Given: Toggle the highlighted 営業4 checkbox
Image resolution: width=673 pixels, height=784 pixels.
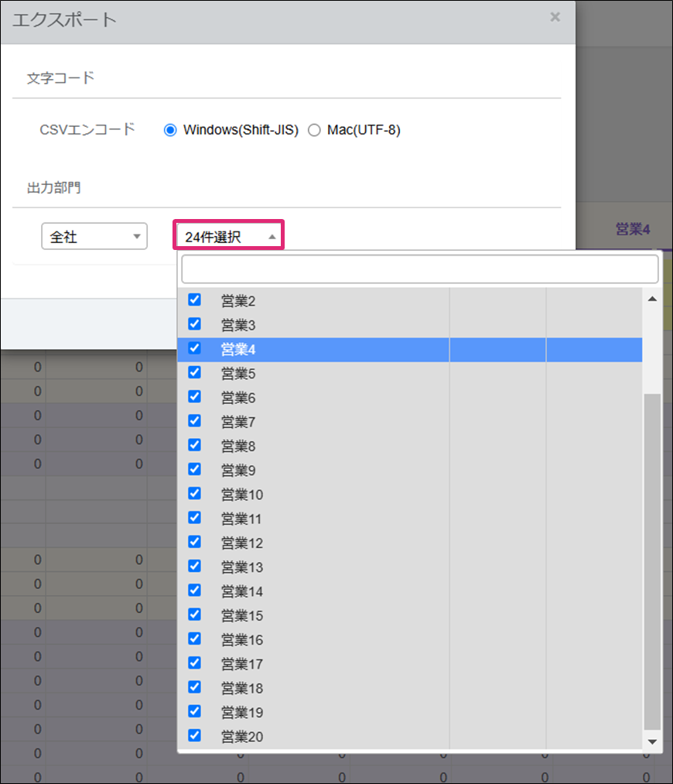Looking at the screenshot, I should click(x=195, y=348).
